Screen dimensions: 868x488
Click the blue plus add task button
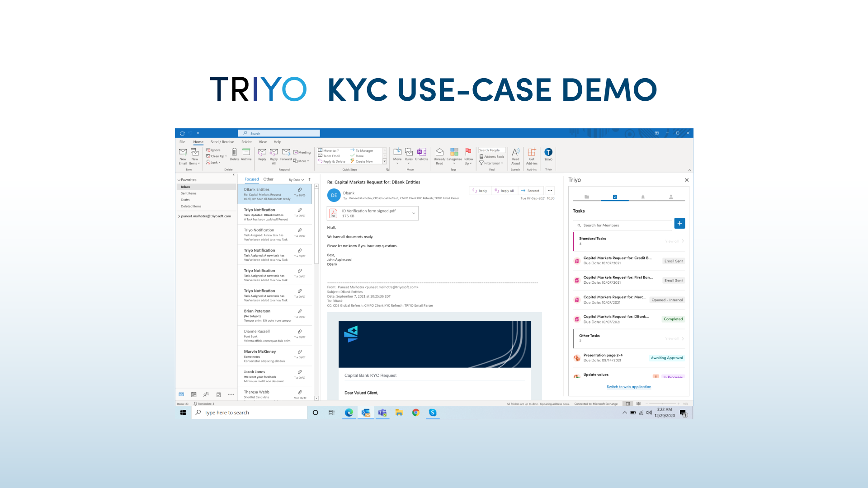pos(679,223)
